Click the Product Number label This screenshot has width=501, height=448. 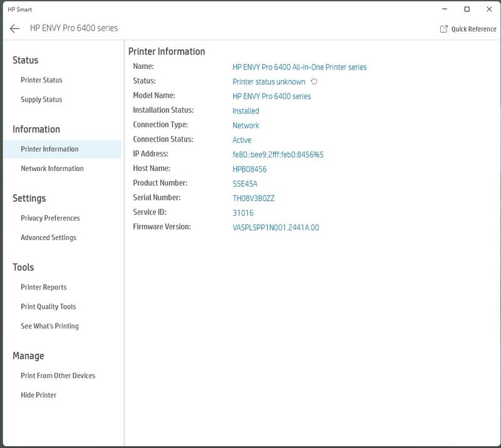[x=160, y=183]
